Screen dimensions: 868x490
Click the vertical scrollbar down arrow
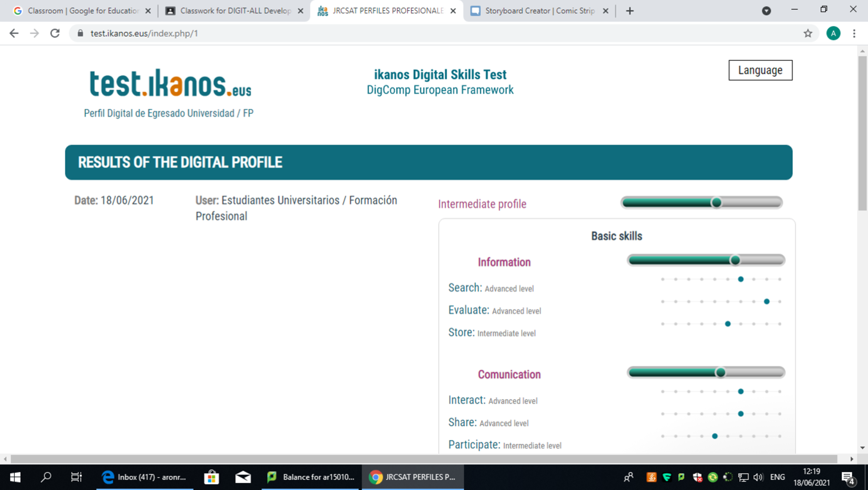[862, 448]
